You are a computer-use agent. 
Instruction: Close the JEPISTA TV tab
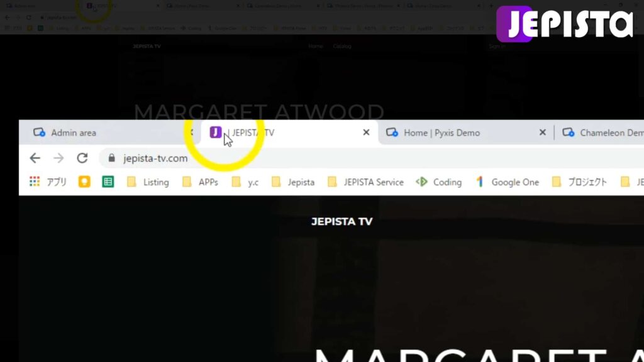coord(366,132)
